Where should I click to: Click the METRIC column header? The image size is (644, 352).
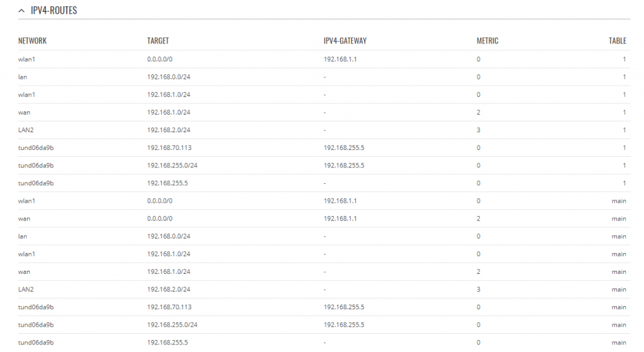(x=487, y=41)
